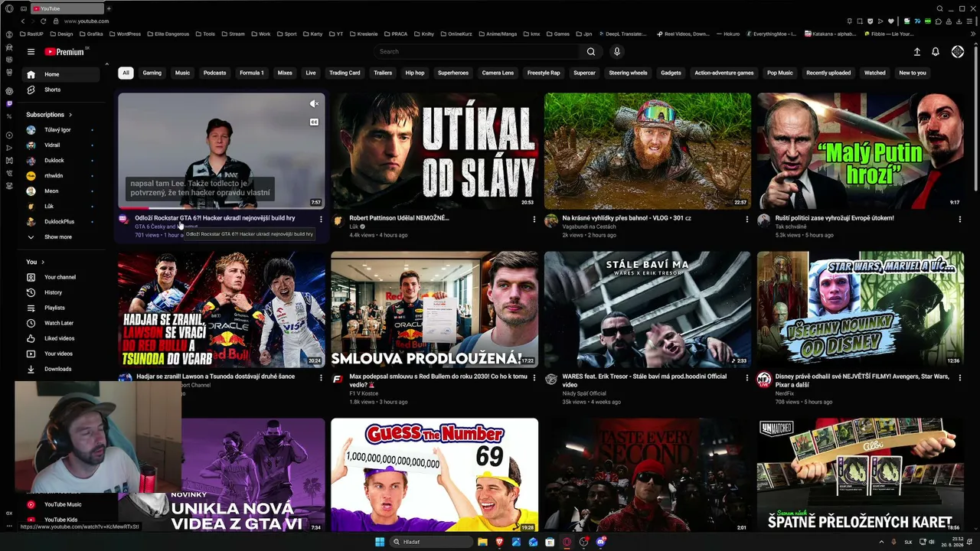Expand Show more subscriptions
The image size is (980, 551).
(x=61, y=237)
